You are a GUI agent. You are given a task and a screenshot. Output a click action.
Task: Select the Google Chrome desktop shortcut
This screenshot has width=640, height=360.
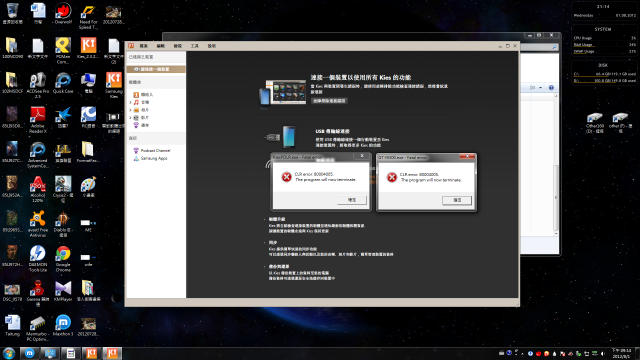coord(63,259)
